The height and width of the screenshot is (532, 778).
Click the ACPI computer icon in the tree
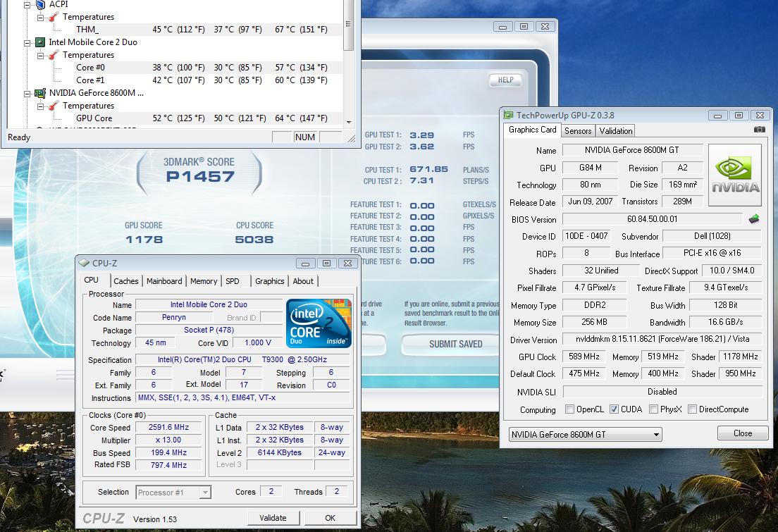click(41, 4)
